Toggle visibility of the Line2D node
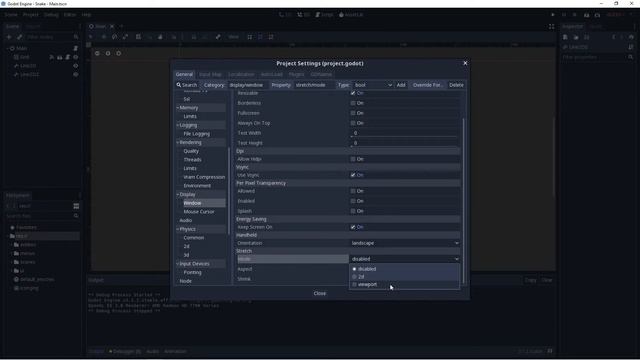This screenshot has height=360, width=640. click(x=76, y=66)
